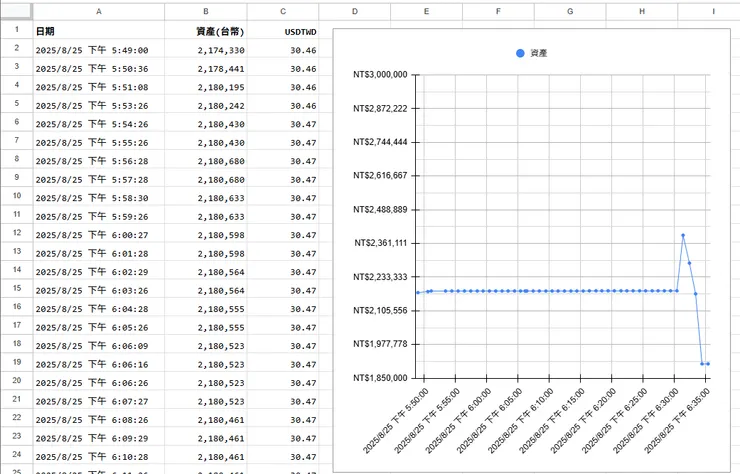Select the row 1 header
The width and height of the screenshot is (740, 474).
coord(16,30)
